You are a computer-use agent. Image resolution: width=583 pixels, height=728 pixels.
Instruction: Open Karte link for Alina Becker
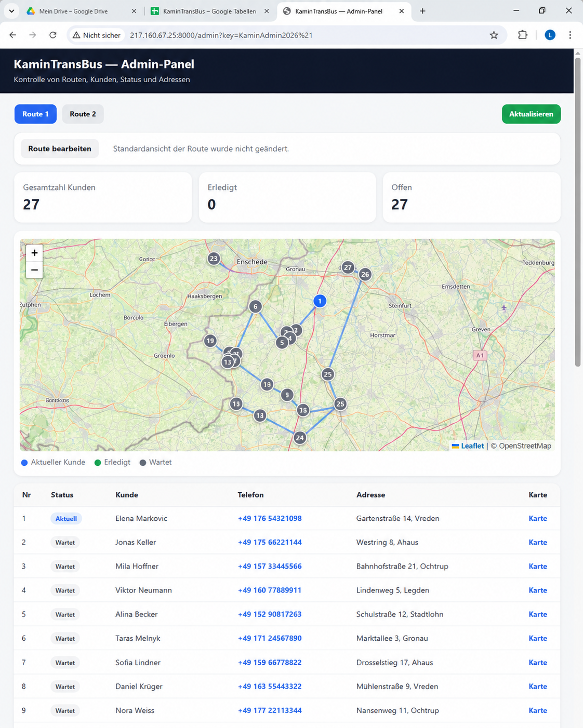click(x=538, y=614)
